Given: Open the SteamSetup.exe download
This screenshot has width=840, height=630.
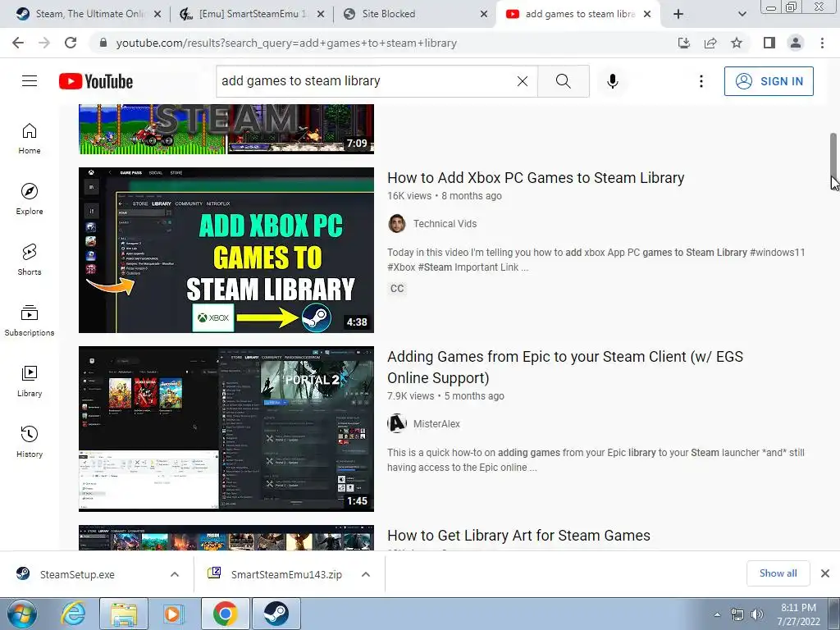Looking at the screenshot, I should (78, 574).
